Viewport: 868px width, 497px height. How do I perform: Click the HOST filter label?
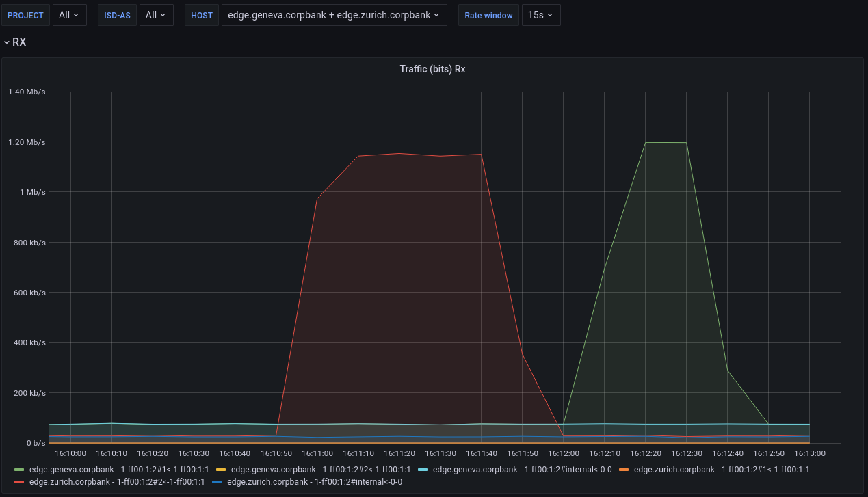click(x=201, y=15)
